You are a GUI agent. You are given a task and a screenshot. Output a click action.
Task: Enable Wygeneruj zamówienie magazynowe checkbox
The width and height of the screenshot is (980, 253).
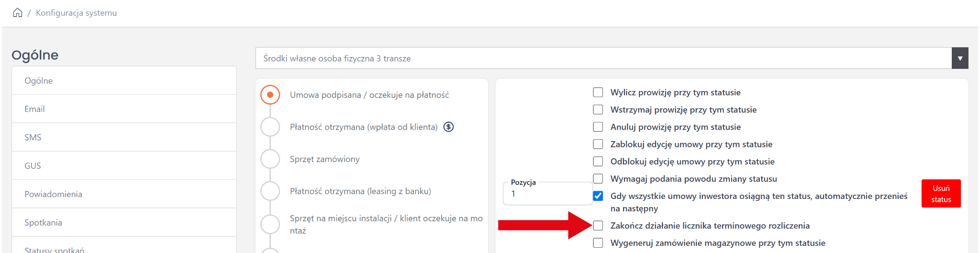click(x=598, y=243)
